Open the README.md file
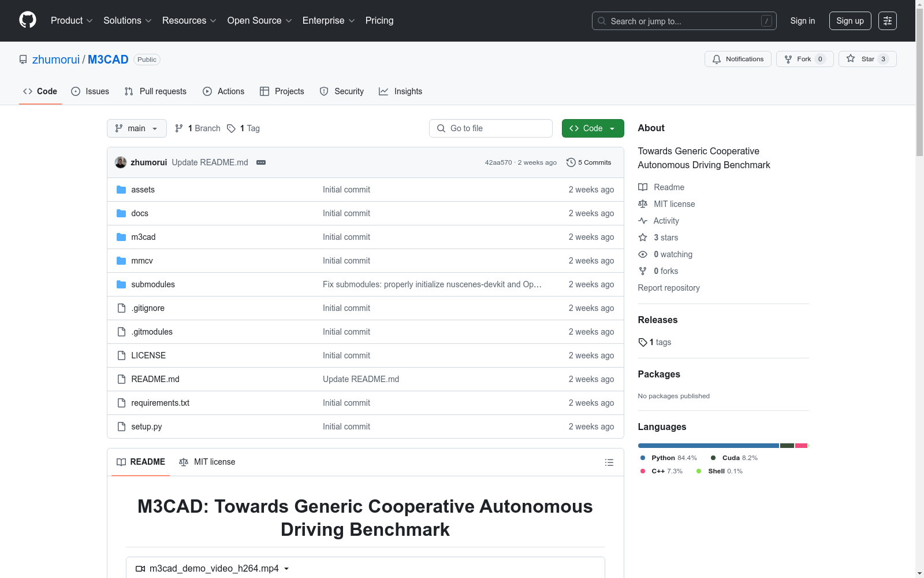Viewport: 924px width, 578px height. [x=155, y=379]
